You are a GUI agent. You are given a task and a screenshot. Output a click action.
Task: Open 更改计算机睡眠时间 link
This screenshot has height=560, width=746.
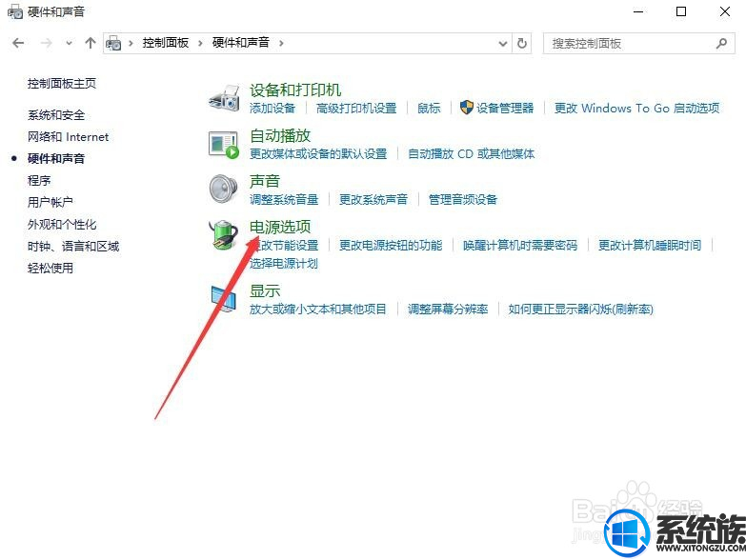click(650, 246)
